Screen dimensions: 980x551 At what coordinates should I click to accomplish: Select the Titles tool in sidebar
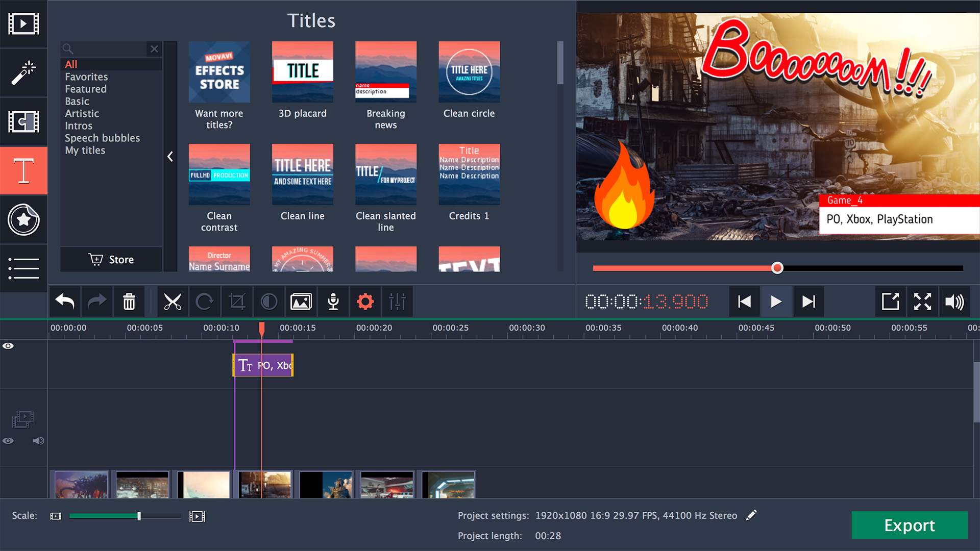(x=23, y=170)
